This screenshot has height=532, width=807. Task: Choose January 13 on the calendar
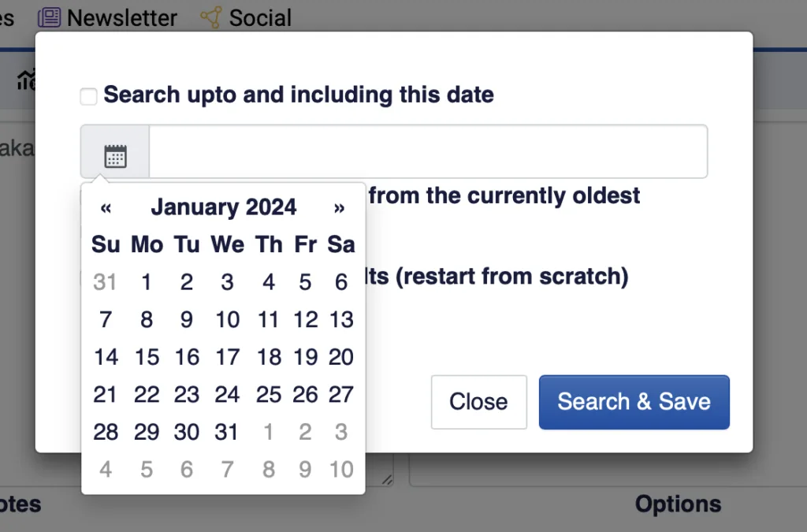(x=340, y=319)
